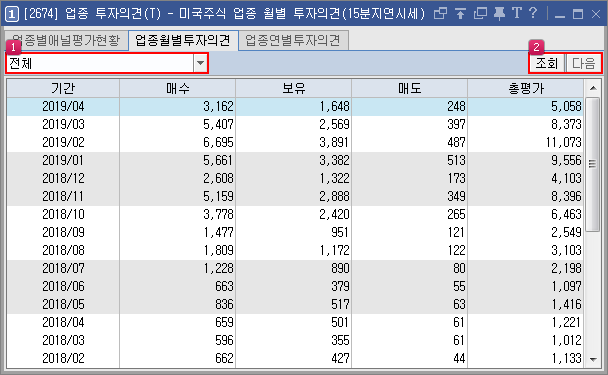Click the 매수 column header
Viewport: 608px width, 375px height.
click(178, 88)
